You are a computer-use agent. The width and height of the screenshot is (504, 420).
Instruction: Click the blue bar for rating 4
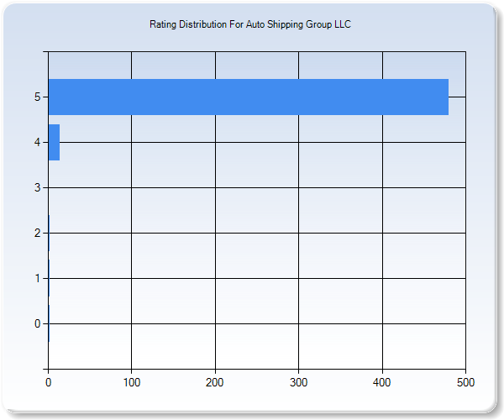coord(54,142)
